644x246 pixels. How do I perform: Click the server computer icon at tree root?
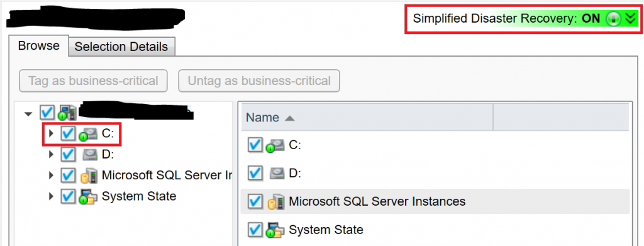(67, 112)
